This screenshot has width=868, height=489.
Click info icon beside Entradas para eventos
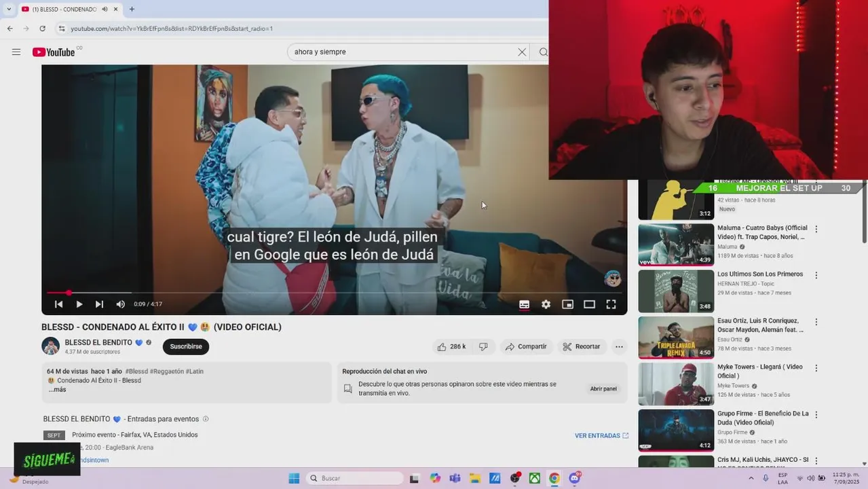(x=206, y=419)
